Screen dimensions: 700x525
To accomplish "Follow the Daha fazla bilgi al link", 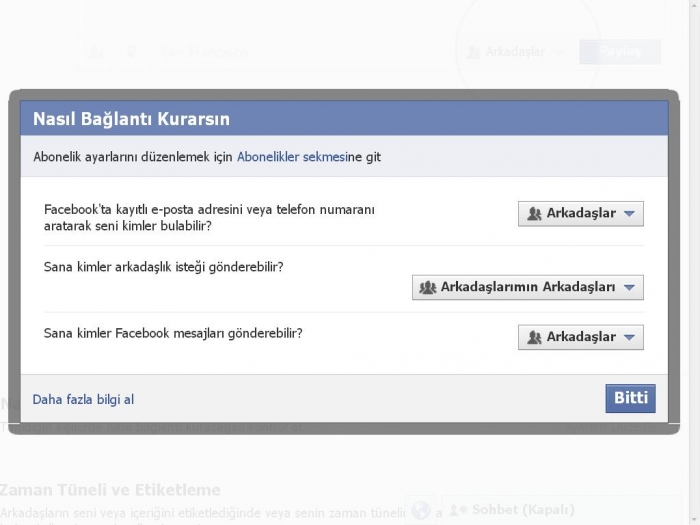I will point(83,400).
